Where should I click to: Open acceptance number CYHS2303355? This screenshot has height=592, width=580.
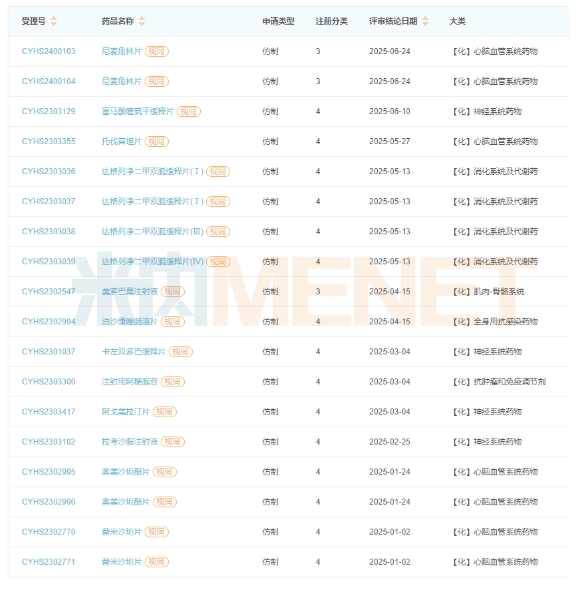coord(48,142)
